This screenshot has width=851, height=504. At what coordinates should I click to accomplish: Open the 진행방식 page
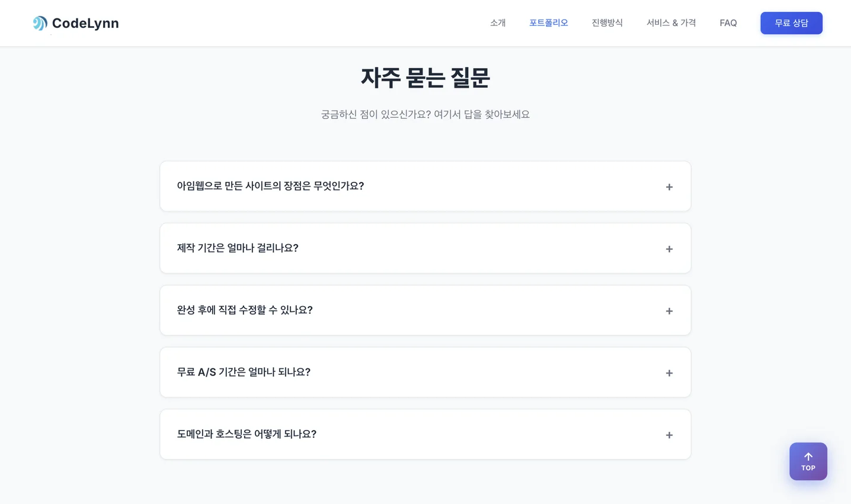point(607,23)
